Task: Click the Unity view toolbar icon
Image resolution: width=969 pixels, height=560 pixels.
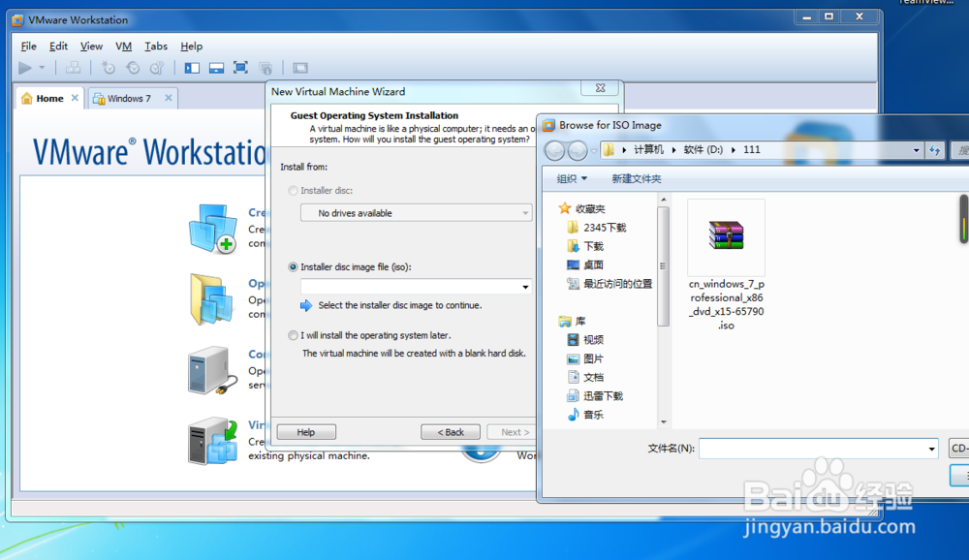Action: [x=266, y=68]
